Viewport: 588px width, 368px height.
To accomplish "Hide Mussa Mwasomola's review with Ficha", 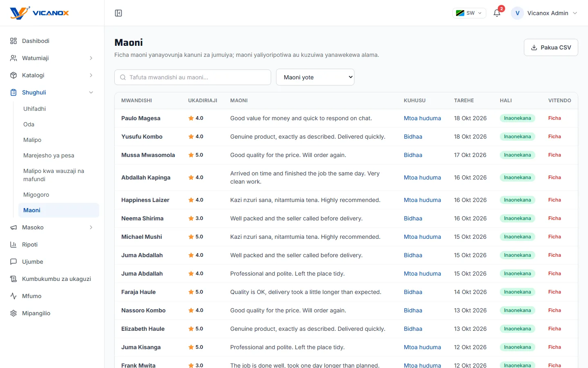I will [555, 155].
